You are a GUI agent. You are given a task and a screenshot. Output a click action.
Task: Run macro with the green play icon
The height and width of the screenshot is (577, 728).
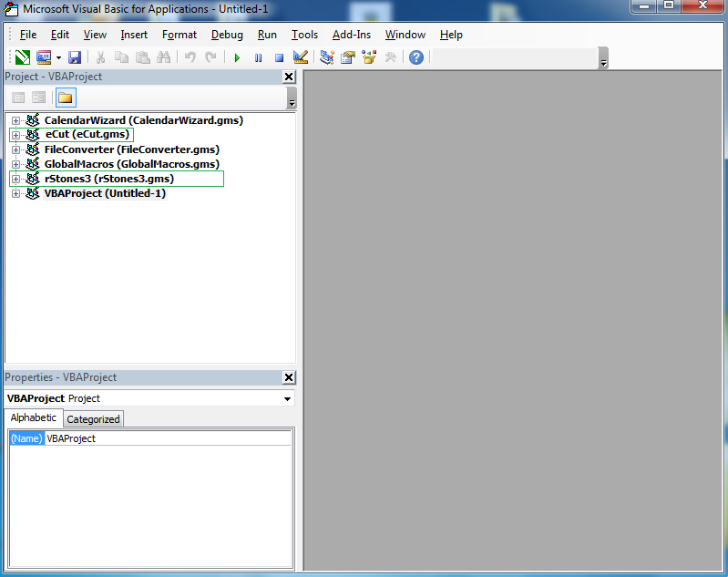(x=237, y=57)
